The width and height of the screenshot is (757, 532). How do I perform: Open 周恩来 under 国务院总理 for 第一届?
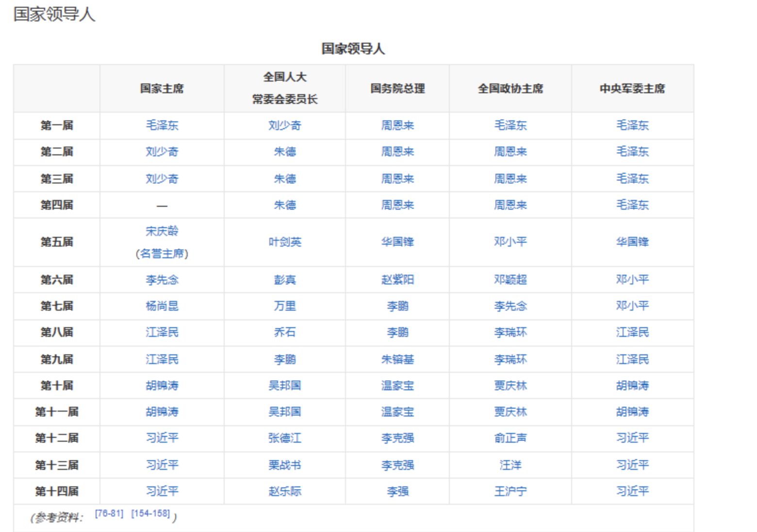click(397, 125)
